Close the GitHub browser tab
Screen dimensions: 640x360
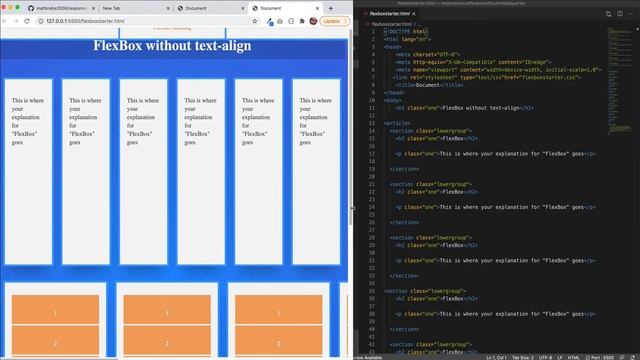93,8
